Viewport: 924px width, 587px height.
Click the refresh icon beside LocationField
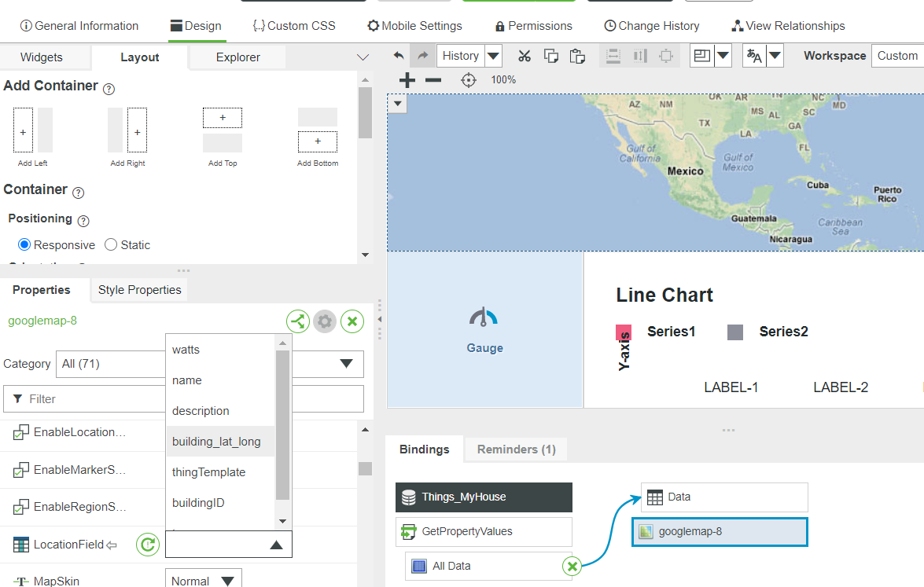pyautogui.click(x=147, y=544)
